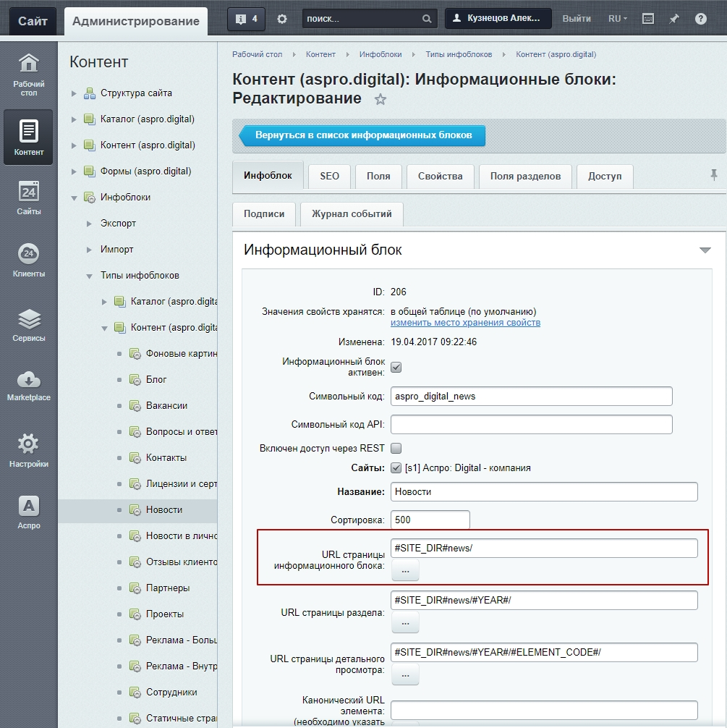Open Сайты section in sidebar

pos(28,198)
